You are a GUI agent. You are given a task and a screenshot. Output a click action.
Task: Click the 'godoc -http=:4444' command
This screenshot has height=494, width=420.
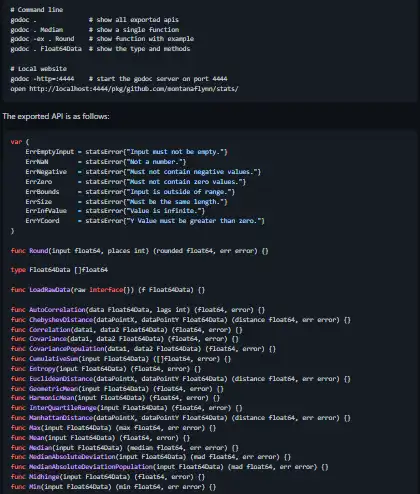point(42,79)
